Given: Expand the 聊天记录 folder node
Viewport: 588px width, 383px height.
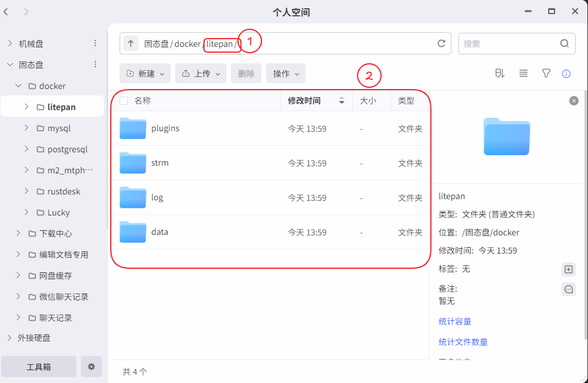Looking at the screenshot, I should (18, 318).
